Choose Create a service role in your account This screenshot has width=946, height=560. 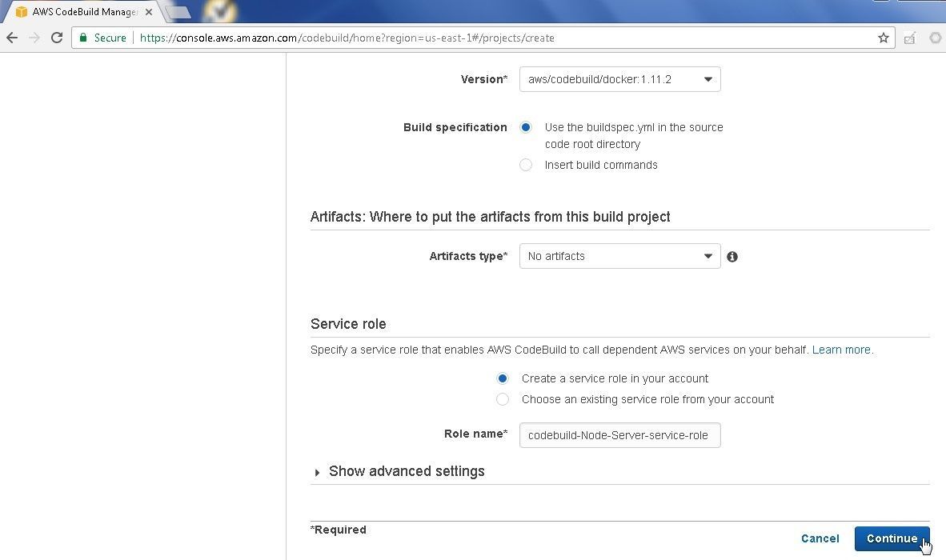pos(502,378)
